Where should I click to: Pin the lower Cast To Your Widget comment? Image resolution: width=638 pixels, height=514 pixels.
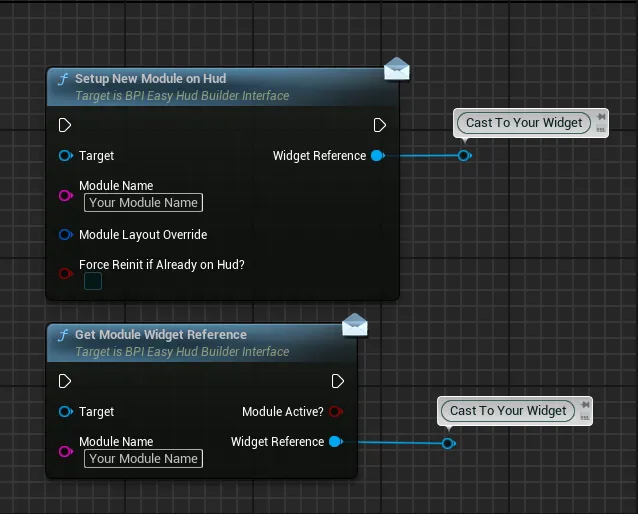point(585,405)
